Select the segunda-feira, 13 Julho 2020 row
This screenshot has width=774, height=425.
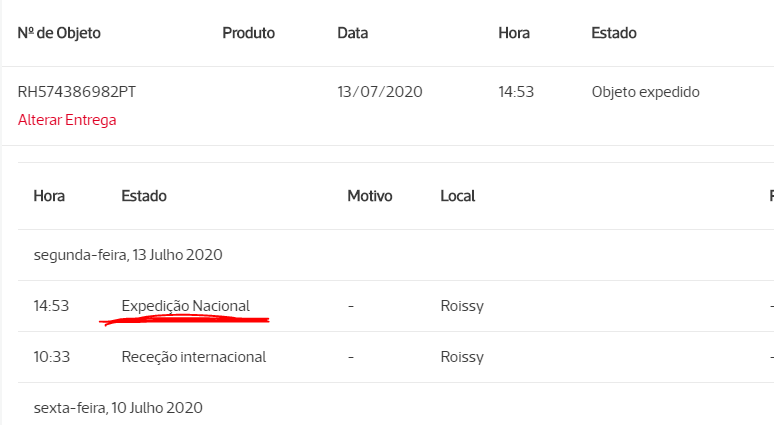coord(396,255)
